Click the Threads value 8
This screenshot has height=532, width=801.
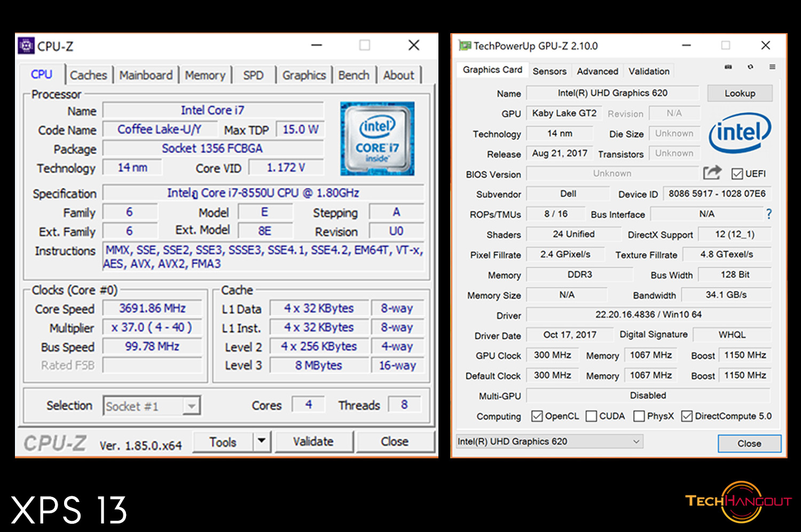coord(404,405)
